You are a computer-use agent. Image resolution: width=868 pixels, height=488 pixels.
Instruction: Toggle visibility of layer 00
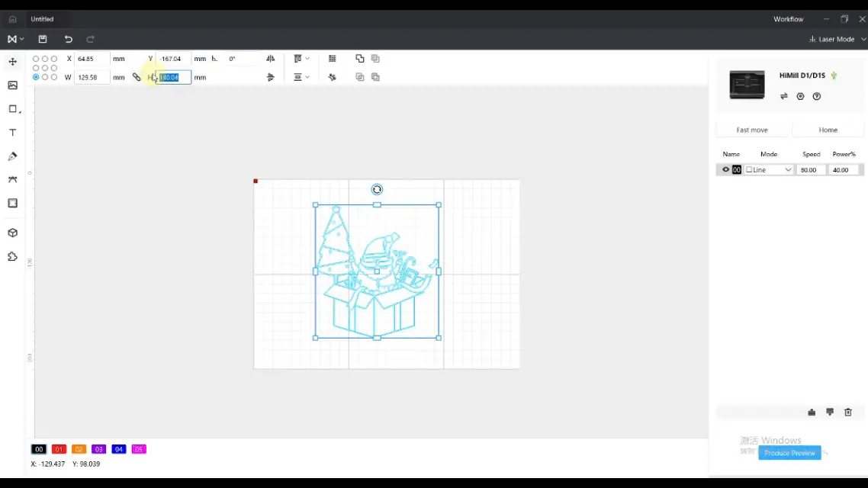pyautogui.click(x=725, y=169)
